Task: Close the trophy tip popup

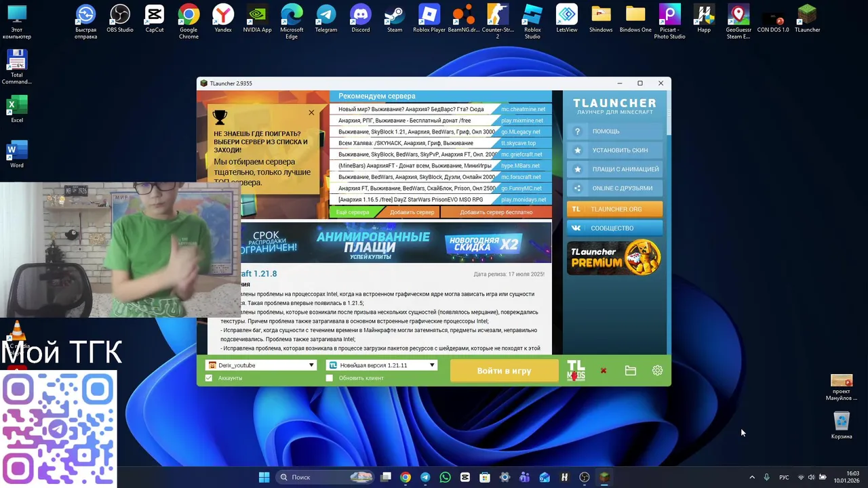Action: pos(311,113)
